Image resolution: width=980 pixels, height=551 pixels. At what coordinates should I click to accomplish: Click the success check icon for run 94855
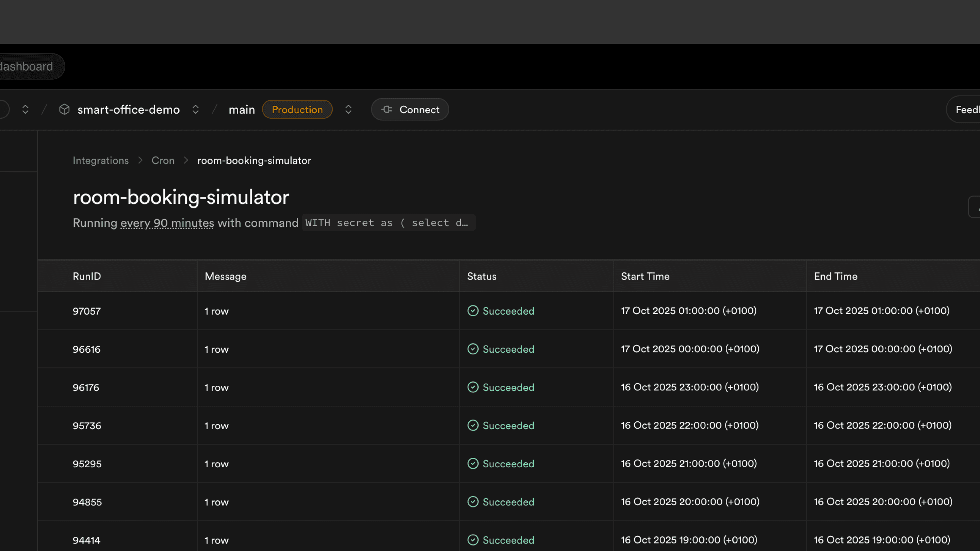coord(473,502)
